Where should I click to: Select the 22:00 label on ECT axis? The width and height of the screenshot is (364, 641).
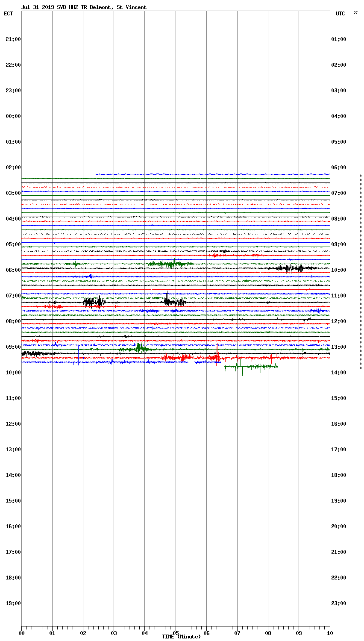click(x=13, y=65)
